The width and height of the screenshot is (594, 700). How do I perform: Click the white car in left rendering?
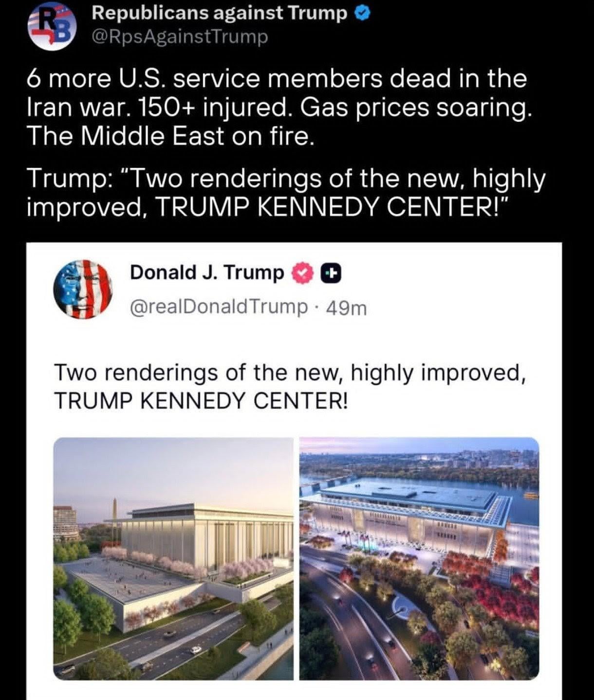tap(196, 649)
